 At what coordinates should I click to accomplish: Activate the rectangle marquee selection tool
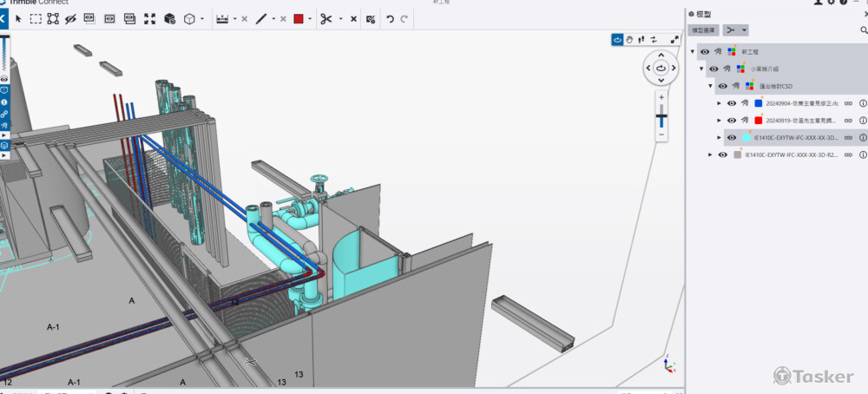click(x=36, y=18)
